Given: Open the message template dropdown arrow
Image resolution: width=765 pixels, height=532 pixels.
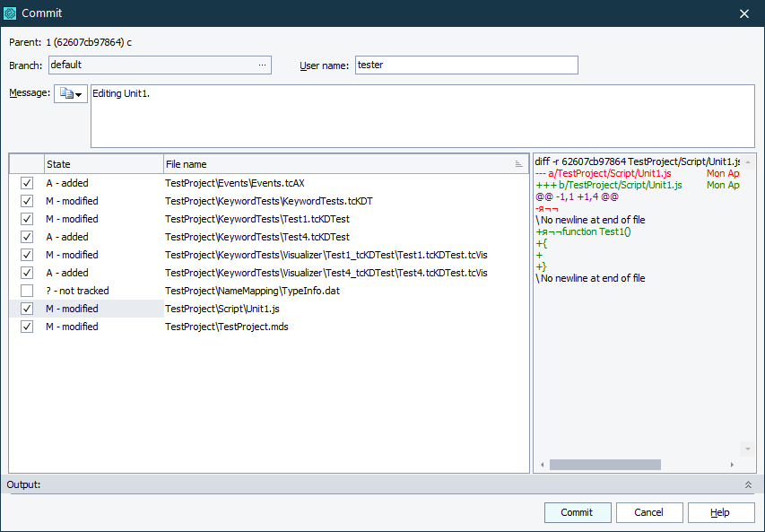Looking at the screenshot, I should [78, 93].
